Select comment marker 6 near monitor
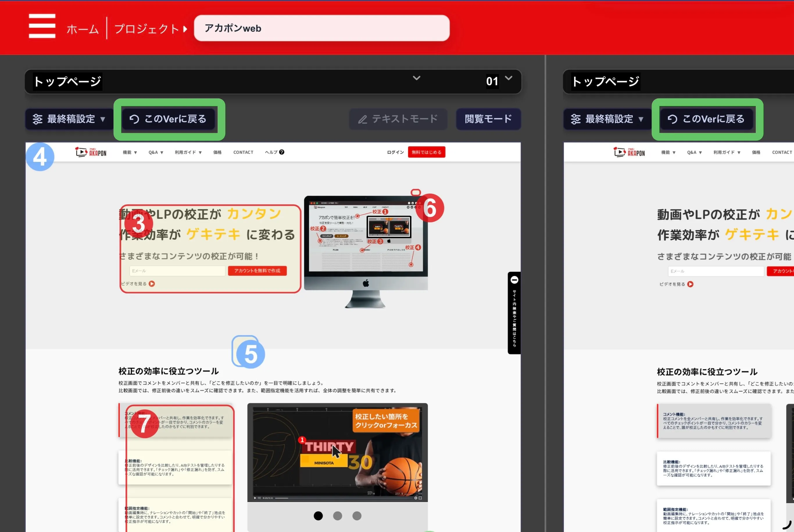Viewport: 794px width, 532px height. [430, 208]
